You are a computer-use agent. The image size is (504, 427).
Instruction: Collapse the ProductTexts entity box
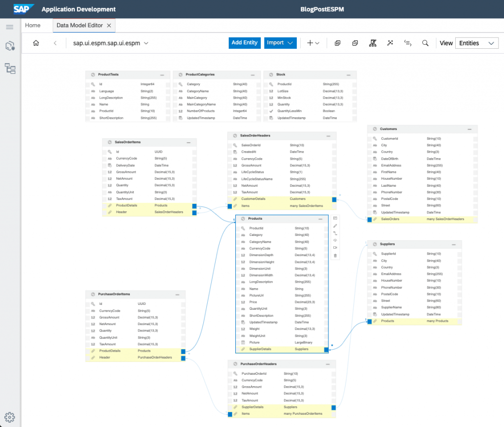click(162, 75)
